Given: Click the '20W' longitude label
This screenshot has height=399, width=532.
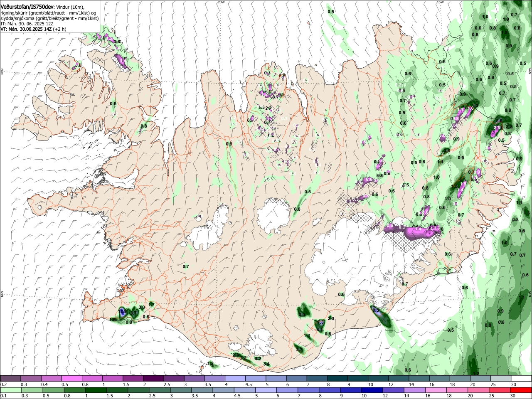Looking at the screenshot, I should (221, 2).
